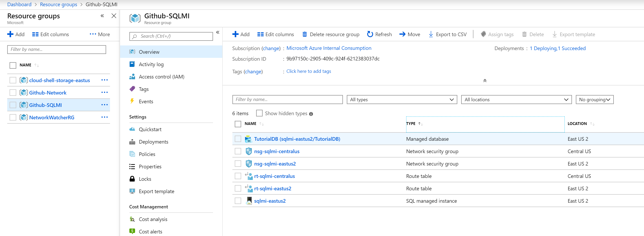Open Edit columns in Resource groups panel
Viewport: 644px width, 236px height.
(x=50, y=34)
